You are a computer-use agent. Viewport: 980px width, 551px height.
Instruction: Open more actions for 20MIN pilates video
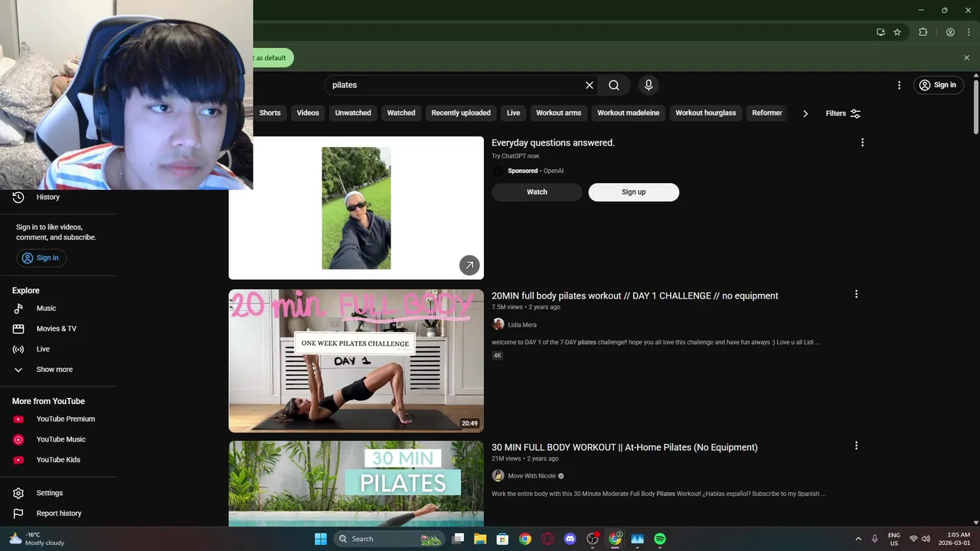[x=856, y=294]
